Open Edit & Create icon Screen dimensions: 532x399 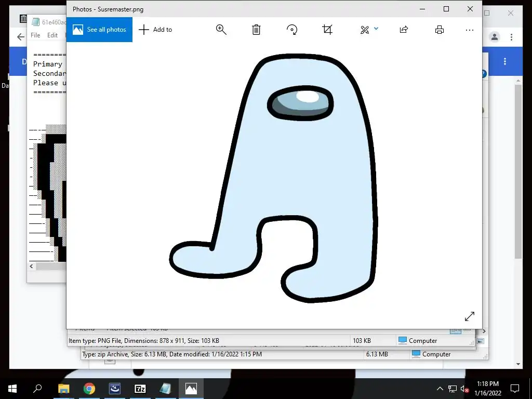tap(365, 30)
